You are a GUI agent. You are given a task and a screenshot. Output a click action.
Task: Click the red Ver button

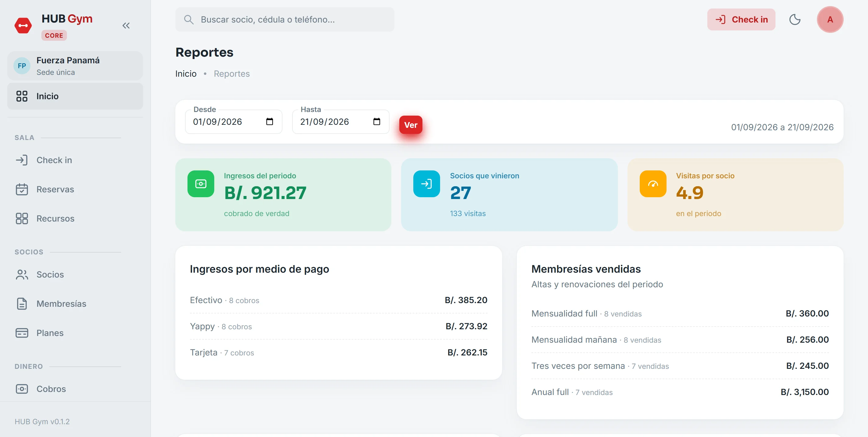coord(411,125)
